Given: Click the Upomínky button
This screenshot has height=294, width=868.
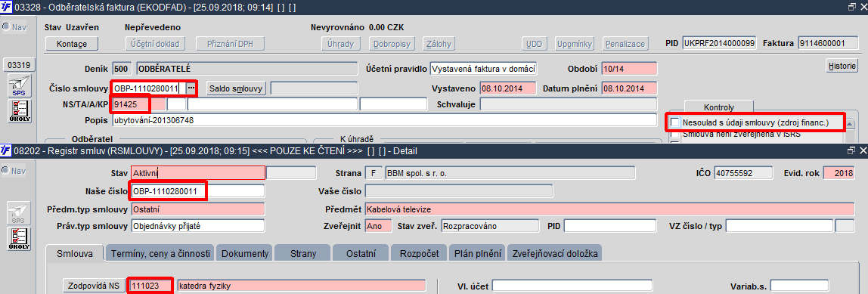Looking at the screenshot, I should click(575, 43).
